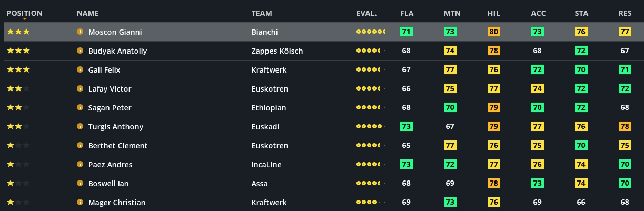The height and width of the screenshot is (211, 644).
Task: Click the info icon beside Moscon Gianni
Action: pos(80,32)
